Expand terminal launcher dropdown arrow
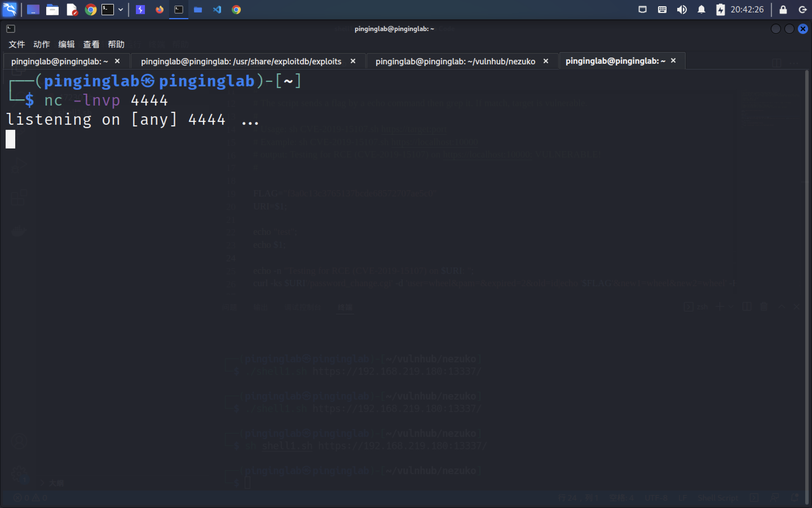Image resolution: width=812 pixels, height=508 pixels. pyautogui.click(x=120, y=9)
